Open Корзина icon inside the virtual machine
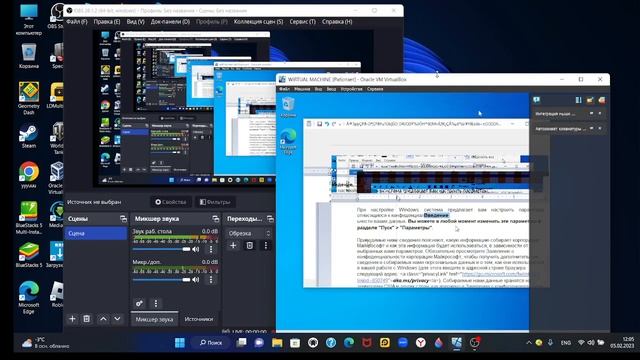This screenshot has width=640, height=360. [x=288, y=107]
